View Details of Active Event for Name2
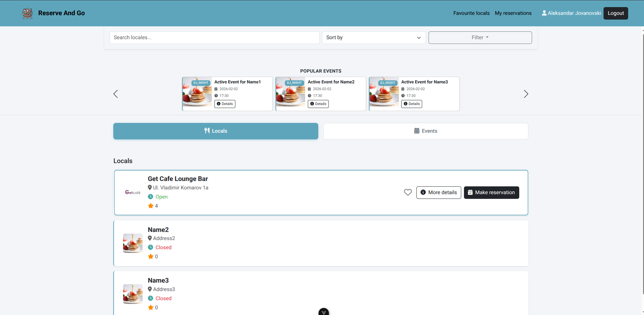 (x=318, y=104)
